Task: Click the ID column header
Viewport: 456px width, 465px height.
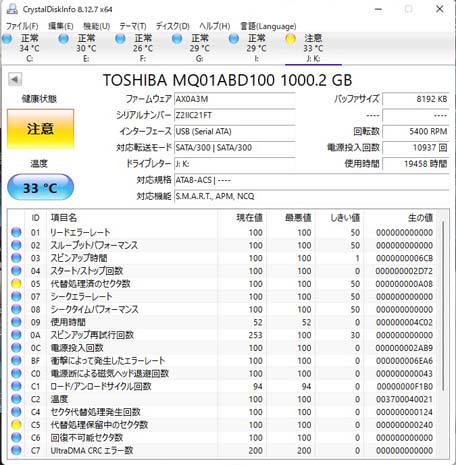Action: pos(35,218)
